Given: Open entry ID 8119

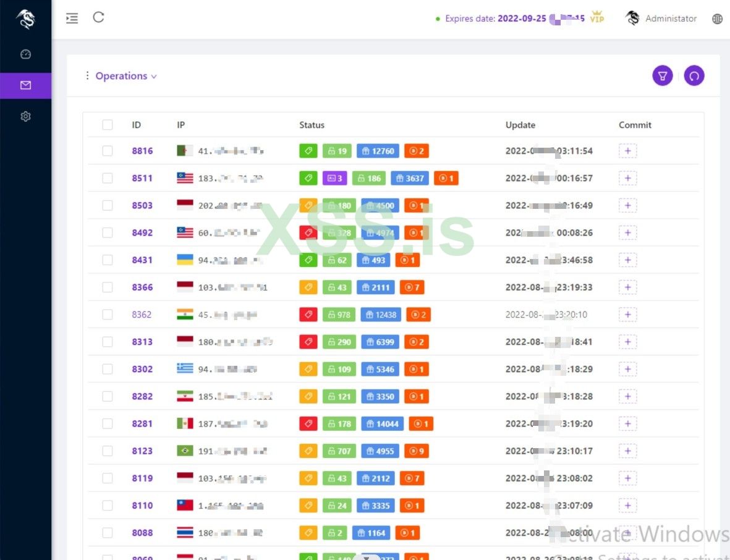Looking at the screenshot, I should (x=142, y=478).
